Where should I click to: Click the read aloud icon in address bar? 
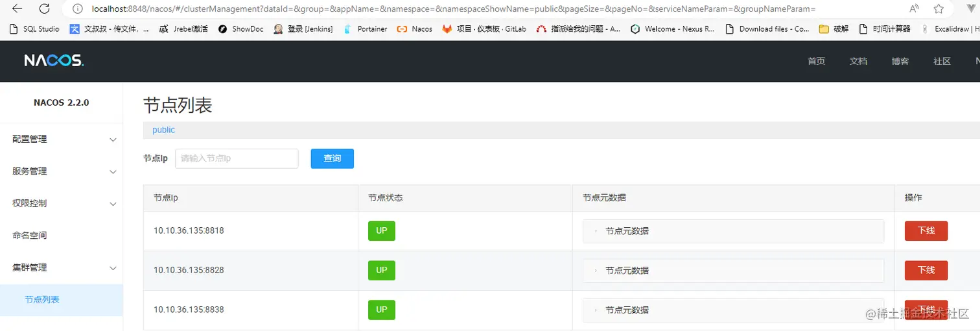[915, 9]
